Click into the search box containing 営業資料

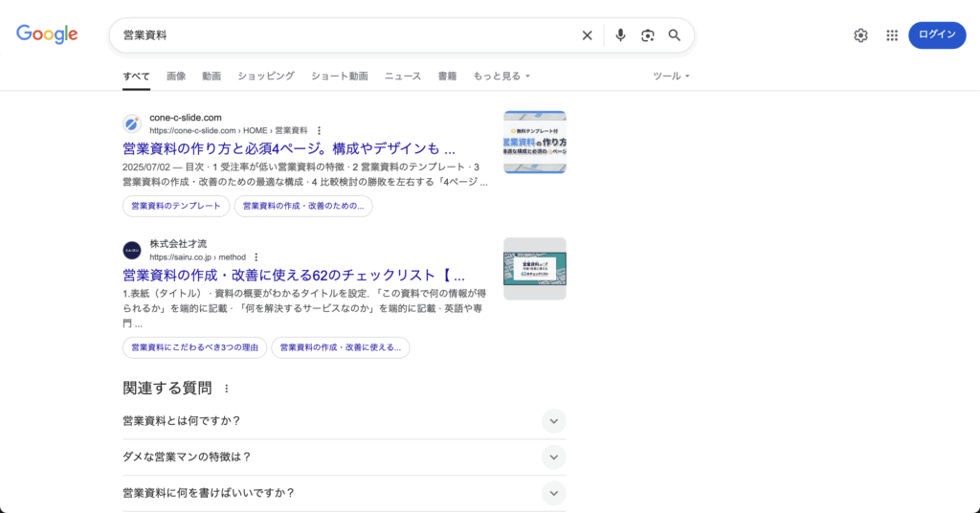tap(346, 35)
